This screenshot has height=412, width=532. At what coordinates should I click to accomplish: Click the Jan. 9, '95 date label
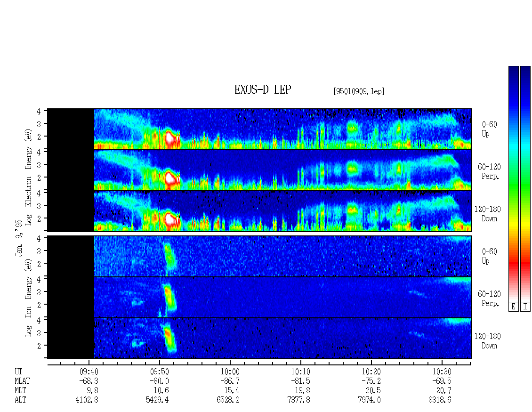[19, 238]
